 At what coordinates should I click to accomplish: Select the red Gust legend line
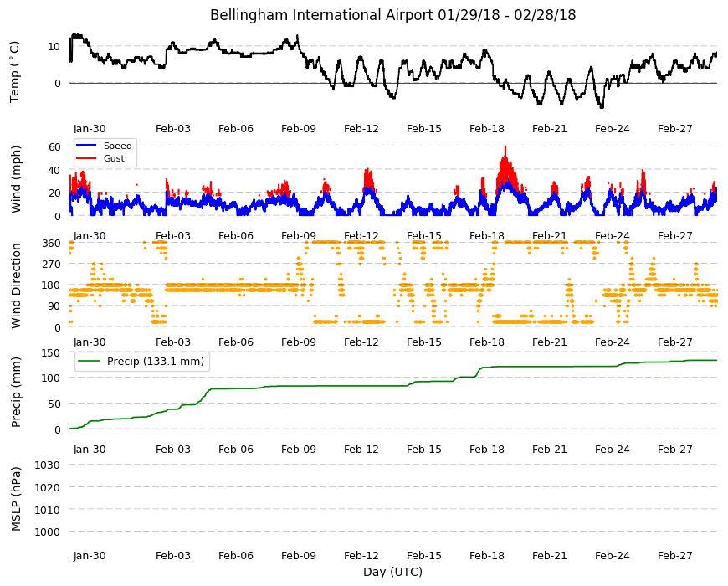click(x=85, y=158)
